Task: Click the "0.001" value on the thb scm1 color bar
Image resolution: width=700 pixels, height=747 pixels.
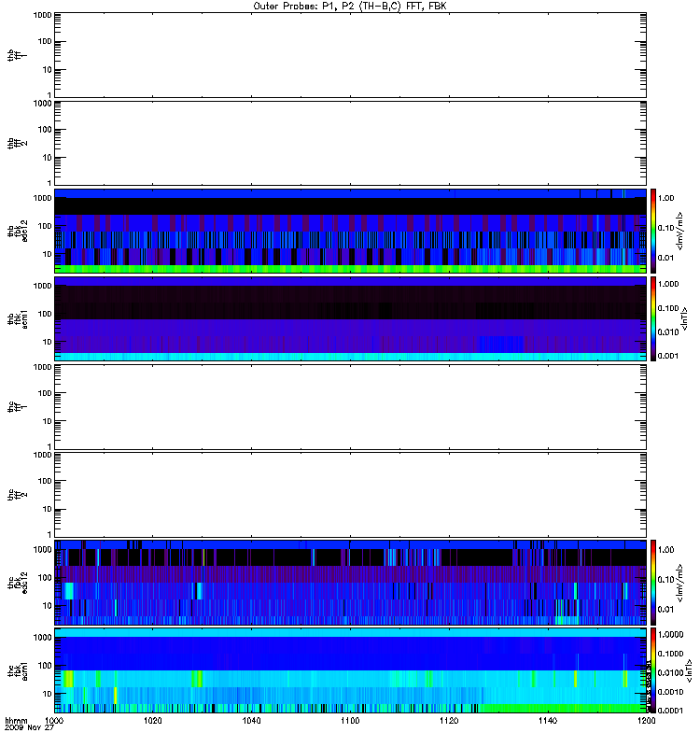Action: pyautogui.click(x=668, y=356)
